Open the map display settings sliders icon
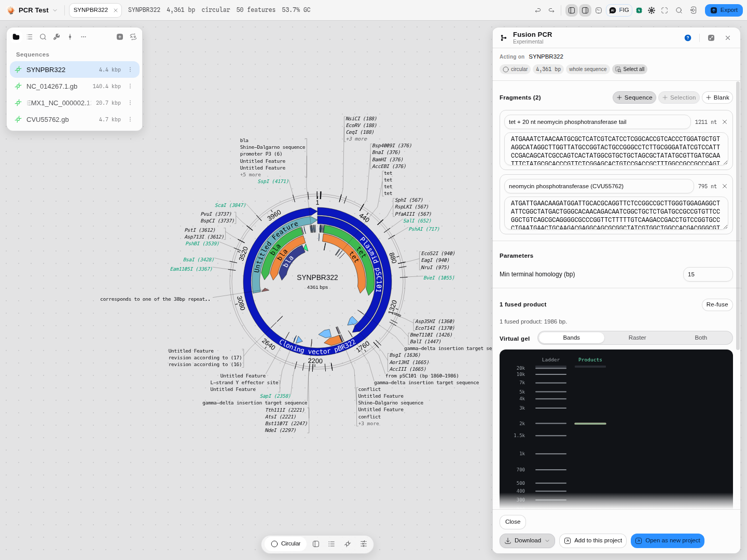This screenshot has width=747, height=560. [x=364, y=544]
